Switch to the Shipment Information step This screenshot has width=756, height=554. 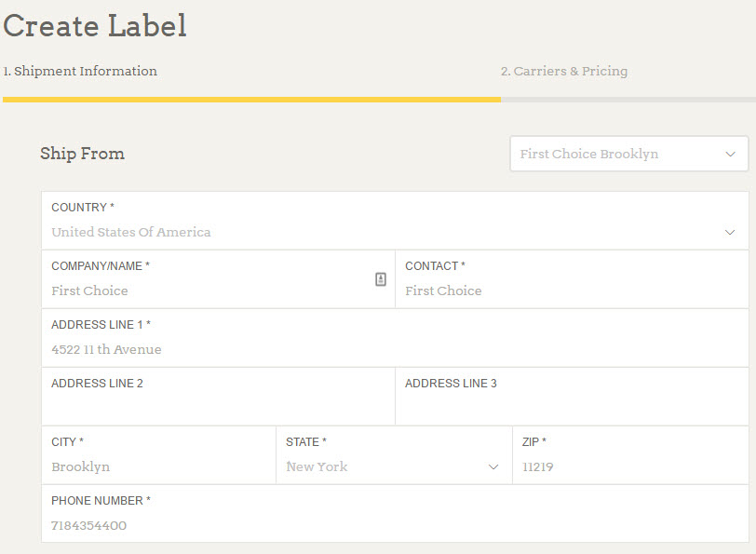pos(80,71)
